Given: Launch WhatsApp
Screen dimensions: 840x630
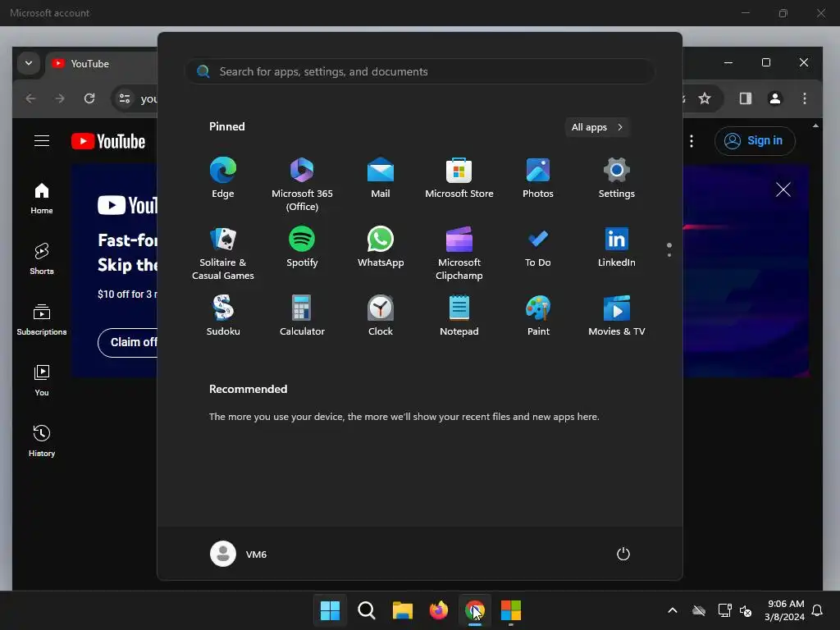Looking at the screenshot, I should click(x=381, y=247).
